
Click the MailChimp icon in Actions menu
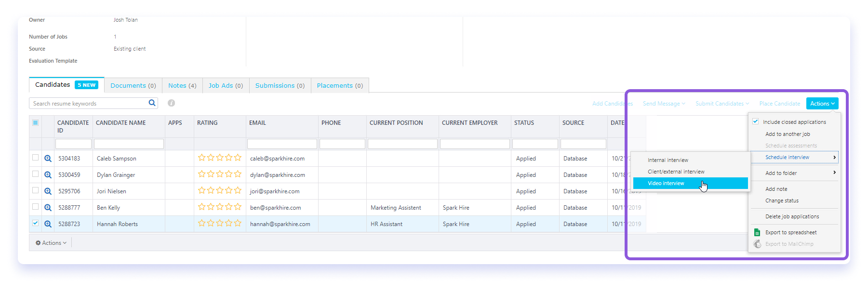point(757,244)
